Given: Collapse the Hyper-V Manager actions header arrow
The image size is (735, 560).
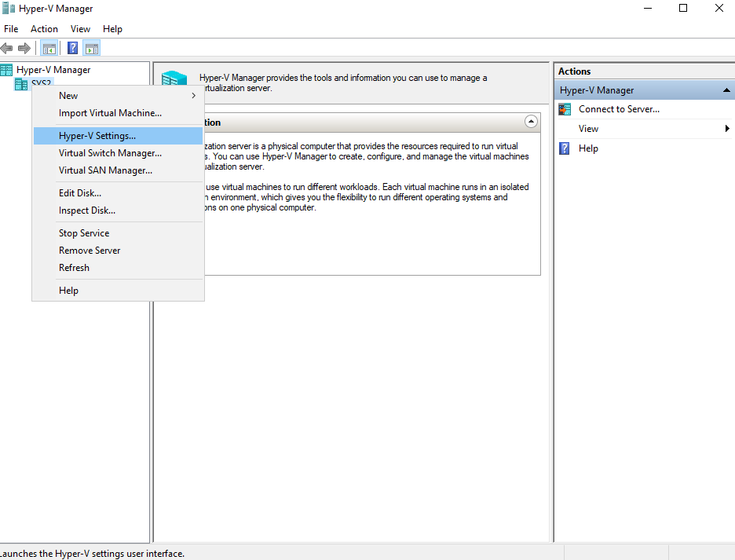Looking at the screenshot, I should tap(726, 90).
